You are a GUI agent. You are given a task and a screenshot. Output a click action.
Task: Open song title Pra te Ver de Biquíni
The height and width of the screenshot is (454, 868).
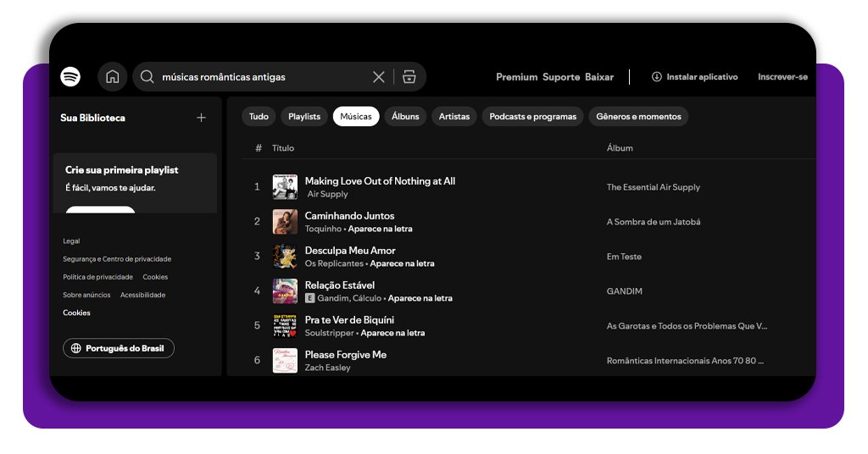click(x=349, y=320)
